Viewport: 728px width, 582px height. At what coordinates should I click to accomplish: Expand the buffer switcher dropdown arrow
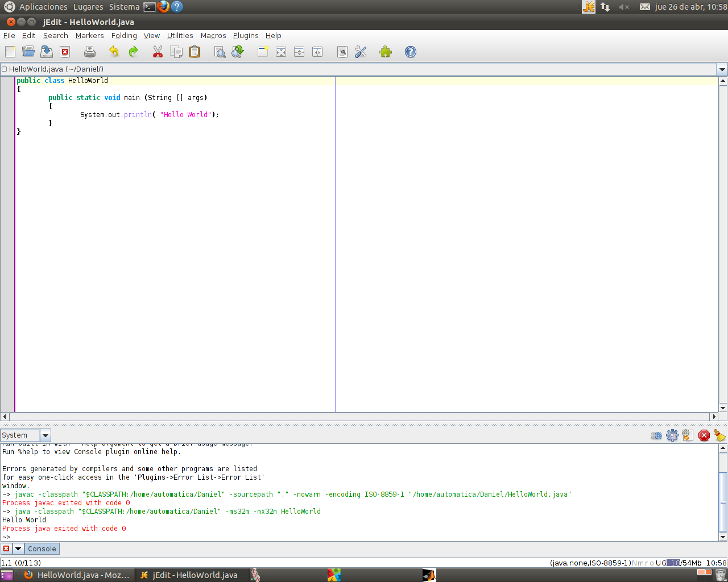pos(722,69)
